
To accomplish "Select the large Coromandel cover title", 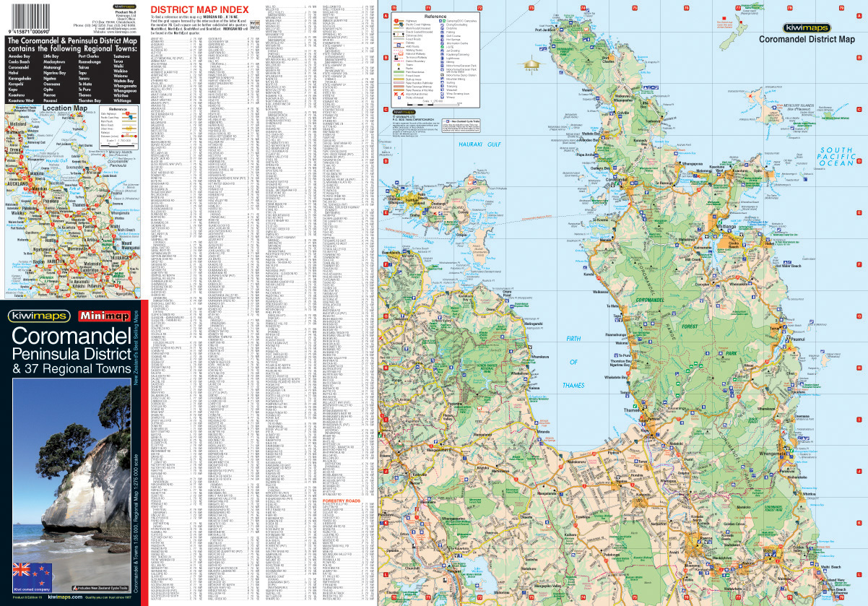I will tap(72, 336).
